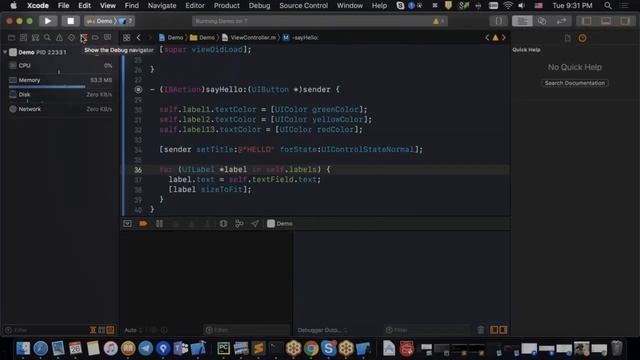Show the Report navigator icon
This screenshot has width=640, height=360.
pos(107,38)
